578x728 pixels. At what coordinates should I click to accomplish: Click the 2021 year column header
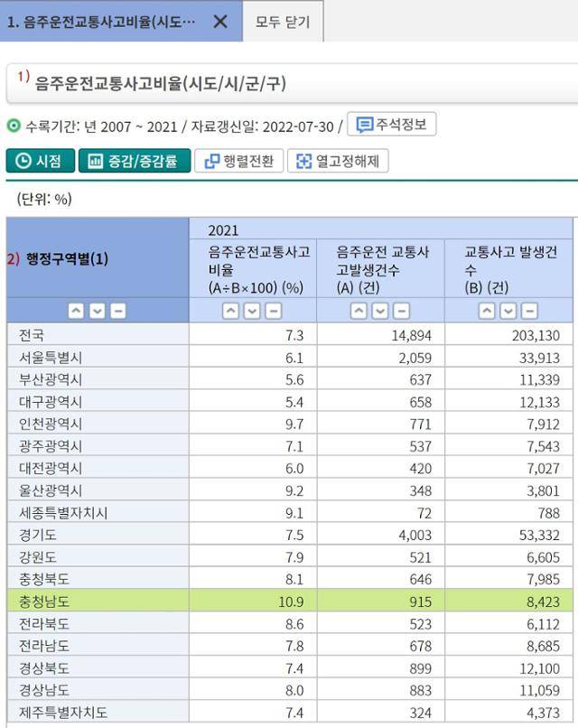pyautogui.click(x=223, y=230)
